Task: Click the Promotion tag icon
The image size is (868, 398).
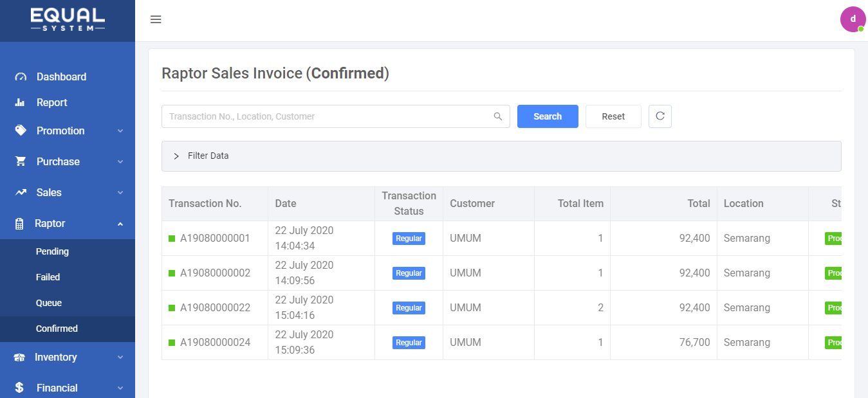Action: pos(21,131)
